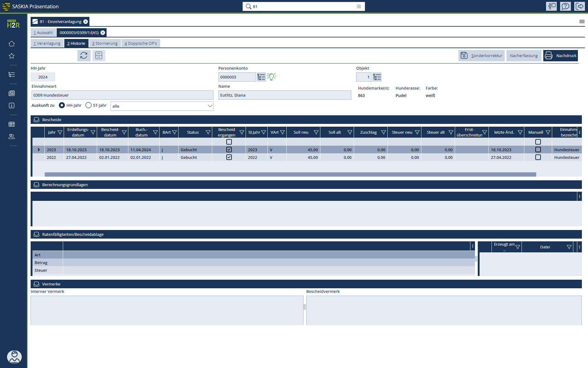The image size is (588, 368).
Task: Click the Nachdruck button
Action: point(560,56)
